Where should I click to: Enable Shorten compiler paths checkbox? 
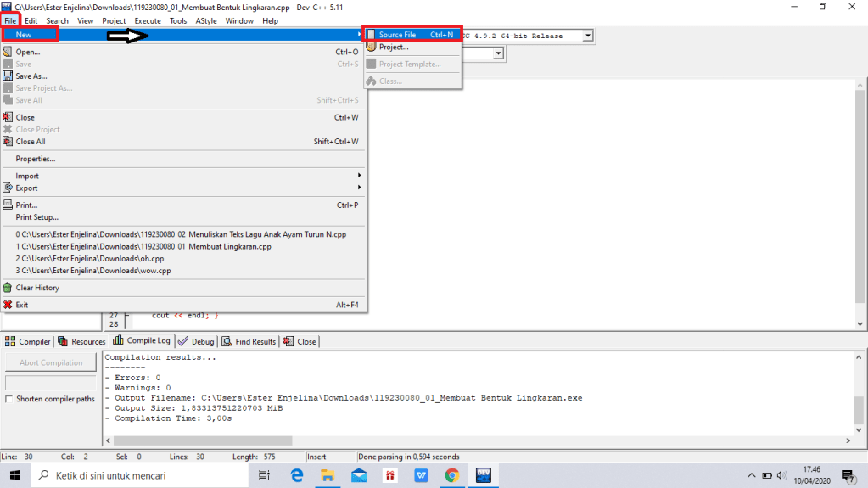tap(9, 399)
